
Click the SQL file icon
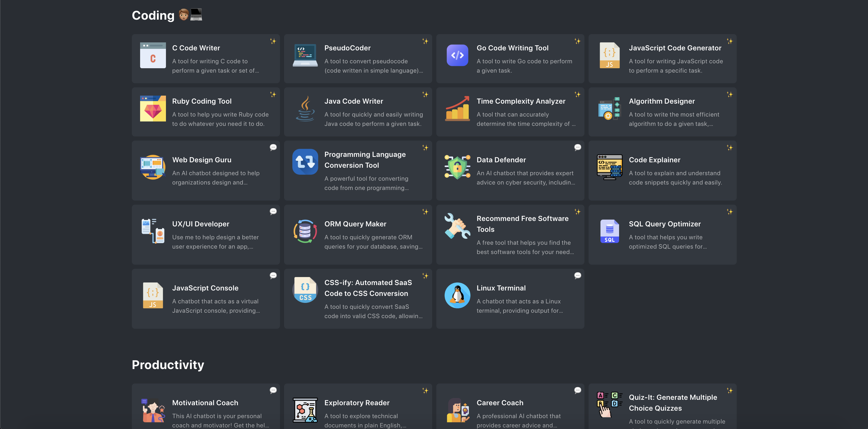(609, 231)
